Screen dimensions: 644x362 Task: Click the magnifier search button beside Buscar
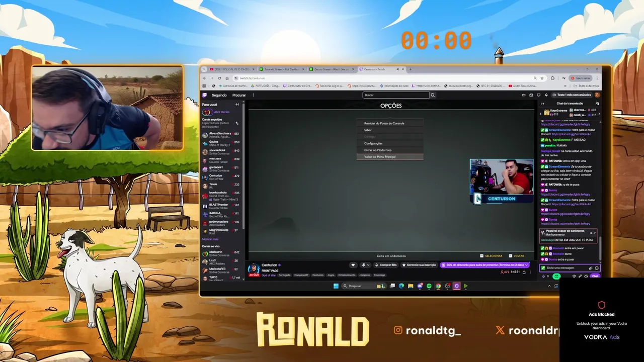(432, 95)
